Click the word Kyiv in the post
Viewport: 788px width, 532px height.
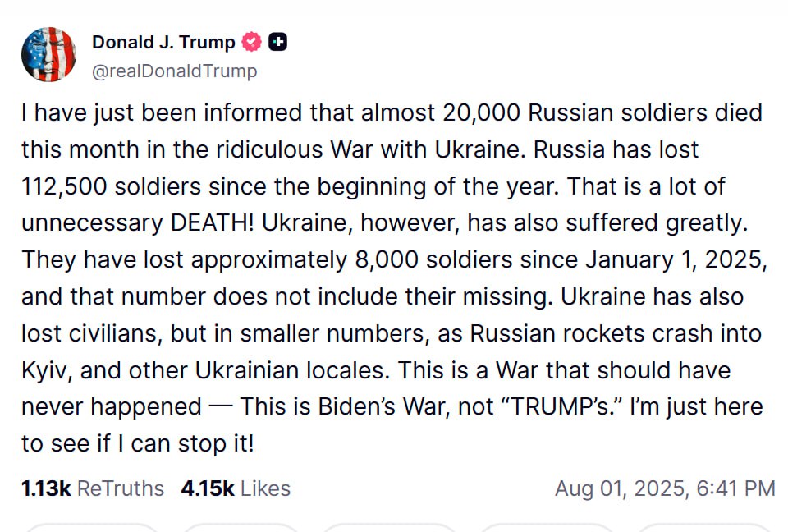[47, 371]
